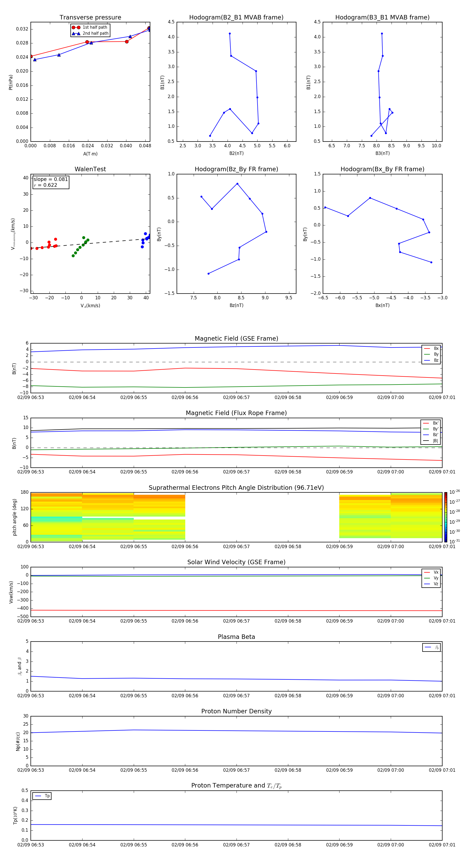Click the By legend entry in GSE plot
Screen dimensions: 473x868
pyautogui.click(x=431, y=354)
